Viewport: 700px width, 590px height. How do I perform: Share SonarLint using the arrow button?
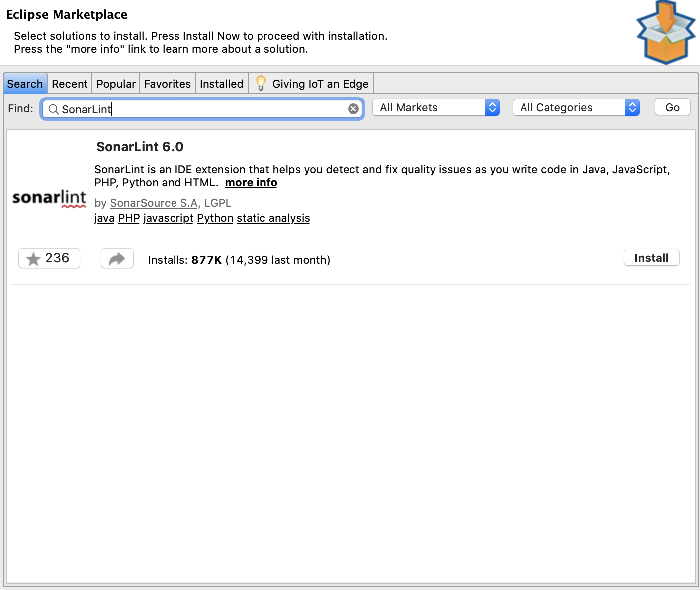tap(117, 258)
